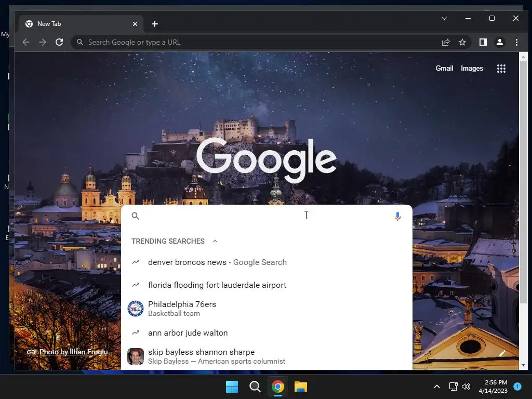
Task: Click the Philadelphia 76ers logo thumbnail
Action: pos(136,309)
